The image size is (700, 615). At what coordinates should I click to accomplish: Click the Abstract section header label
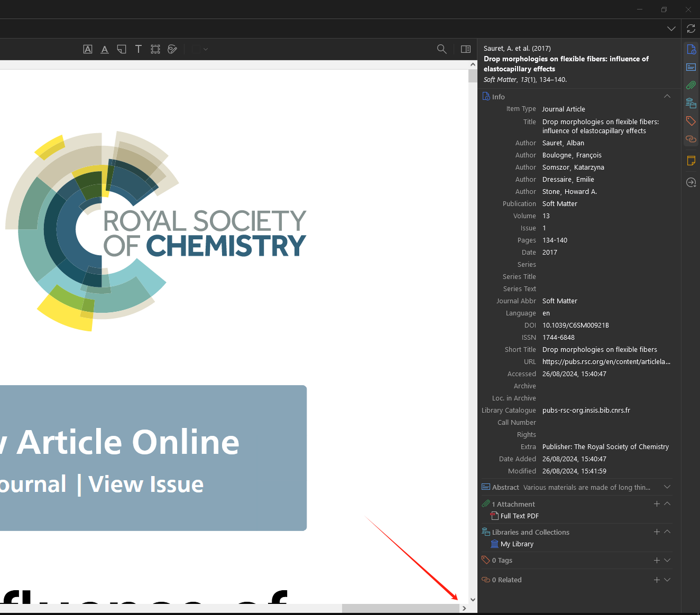tap(505, 487)
